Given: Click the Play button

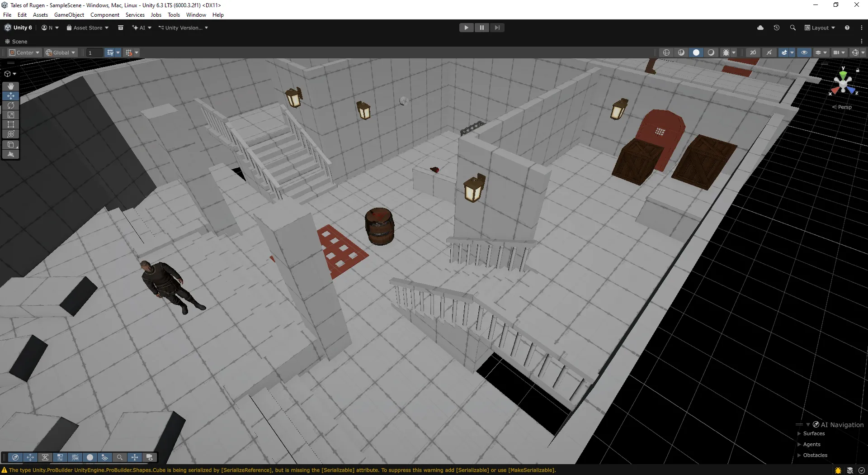Looking at the screenshot, I should (466, 28).
